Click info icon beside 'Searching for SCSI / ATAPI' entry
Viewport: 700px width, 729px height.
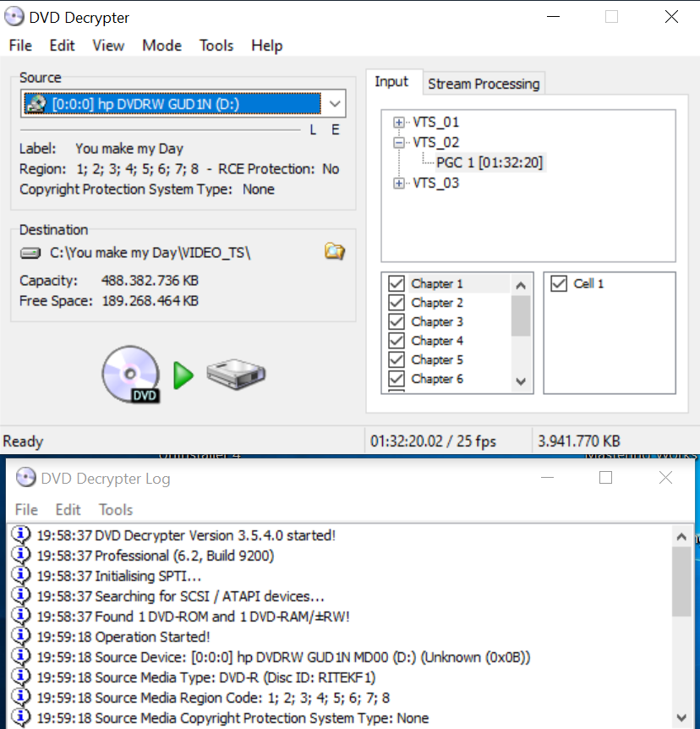[21, 595]
